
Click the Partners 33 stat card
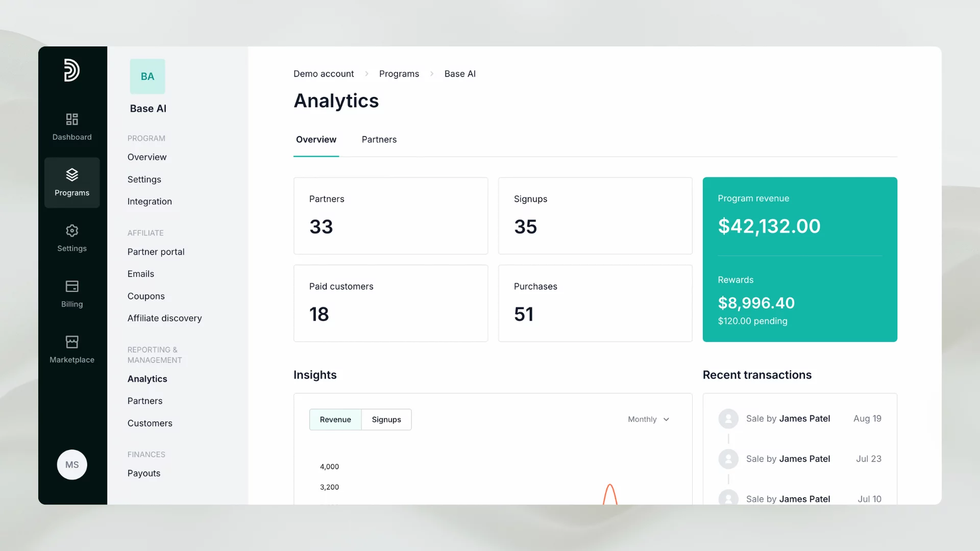pos(391,216)
